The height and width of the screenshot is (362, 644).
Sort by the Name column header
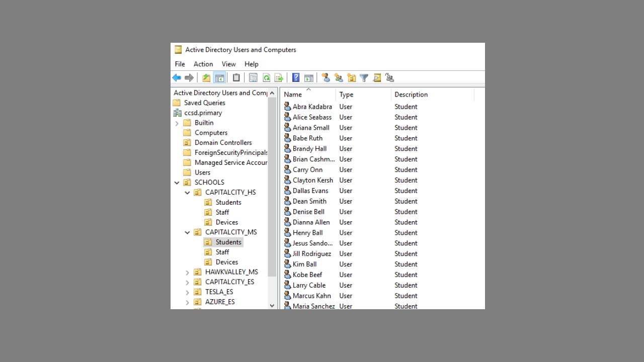coord(308,94)
